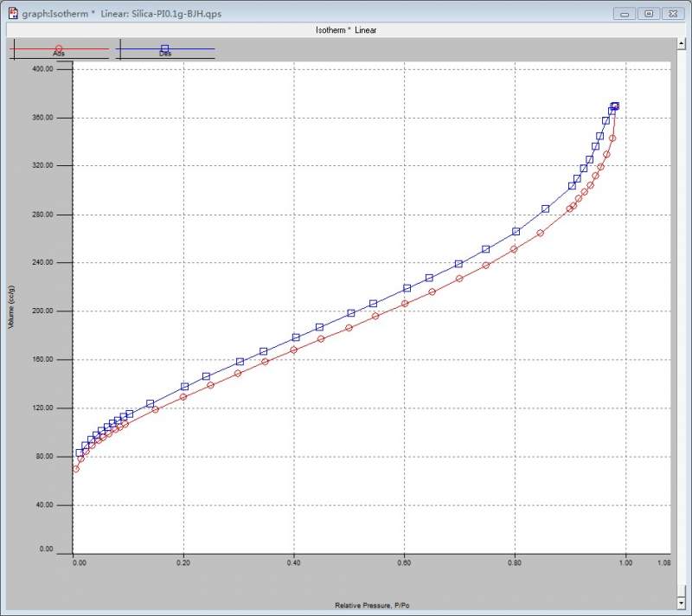Click the Ads legend label

(x=59, y=54)
